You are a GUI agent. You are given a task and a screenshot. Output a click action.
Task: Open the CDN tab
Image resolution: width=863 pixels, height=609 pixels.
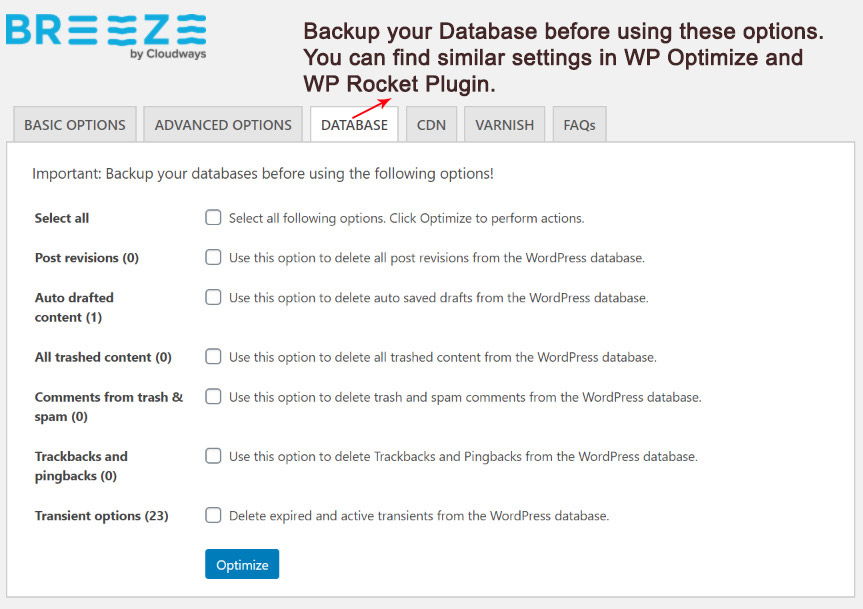[432, 125]
